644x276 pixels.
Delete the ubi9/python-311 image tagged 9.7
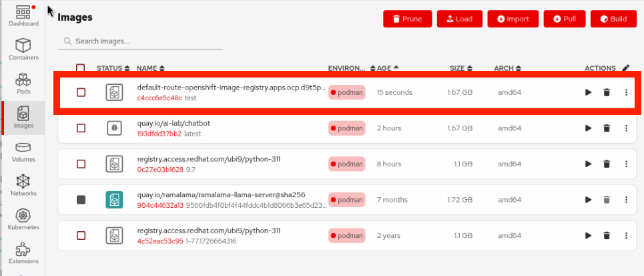(607, 164)
